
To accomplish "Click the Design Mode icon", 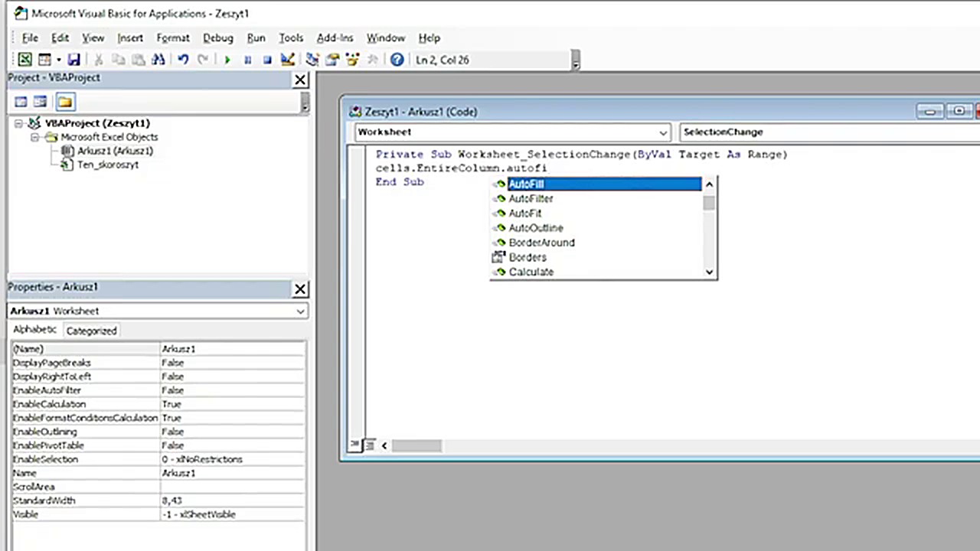I will click(x=287, y=60).
